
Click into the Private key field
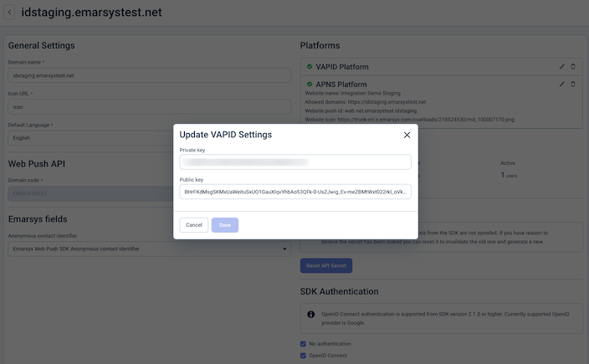[295, 161]
